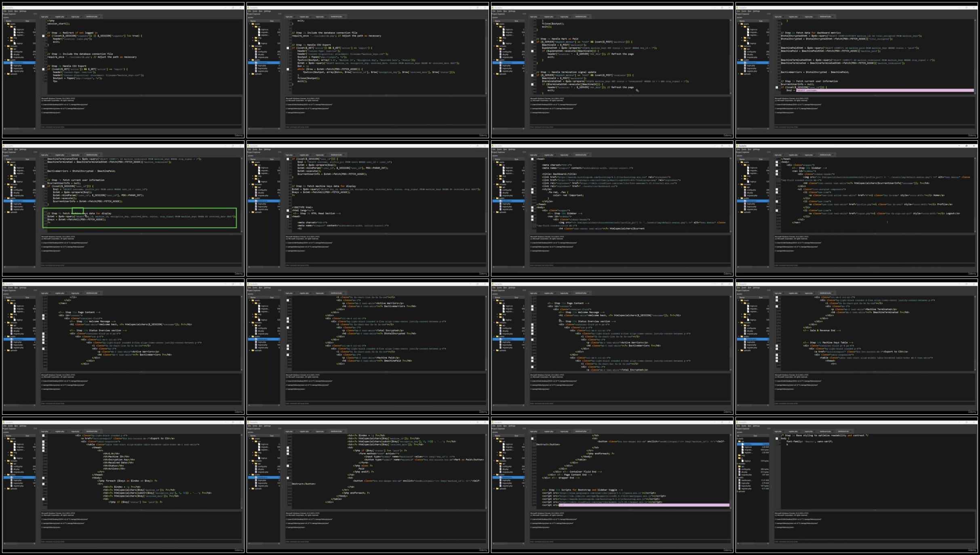Viewport: 980px width, 555px height.
Task: Click editor vertical scrollbar in Handle Mark as Paid frame
Action: coord(731,57)
